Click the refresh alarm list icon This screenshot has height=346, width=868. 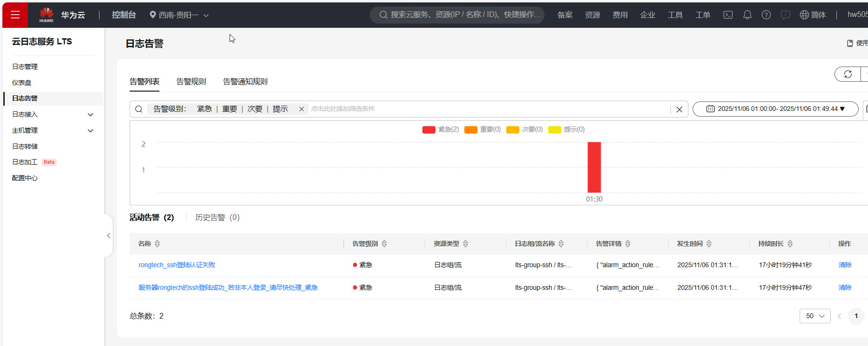(x=848, y=74)
